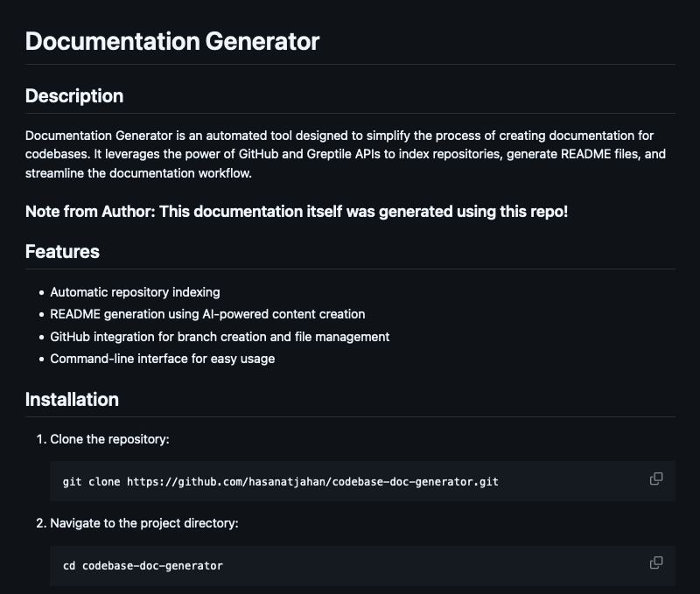This screenshot has width=700, height=594.
Task: Select the Command-line interface for easy usage bullet
Action: (x=163, y=359)
